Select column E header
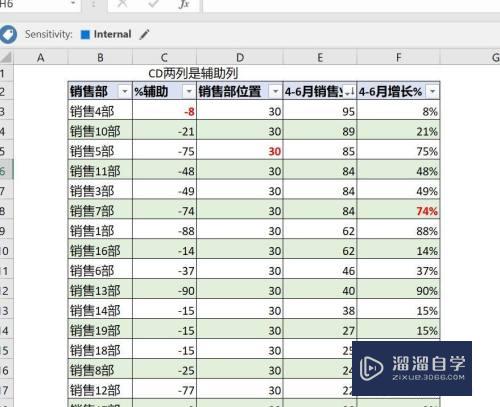Screen dimensions: 500x407 click(320, 57)
